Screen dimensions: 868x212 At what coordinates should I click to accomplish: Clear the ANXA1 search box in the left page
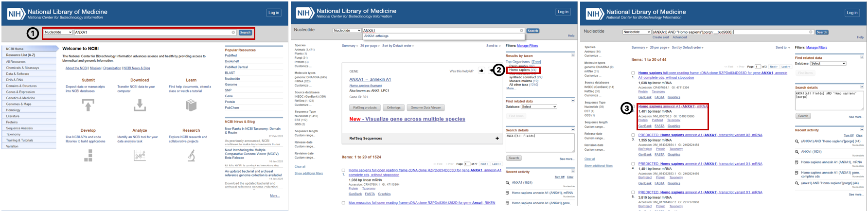point(233,33)
